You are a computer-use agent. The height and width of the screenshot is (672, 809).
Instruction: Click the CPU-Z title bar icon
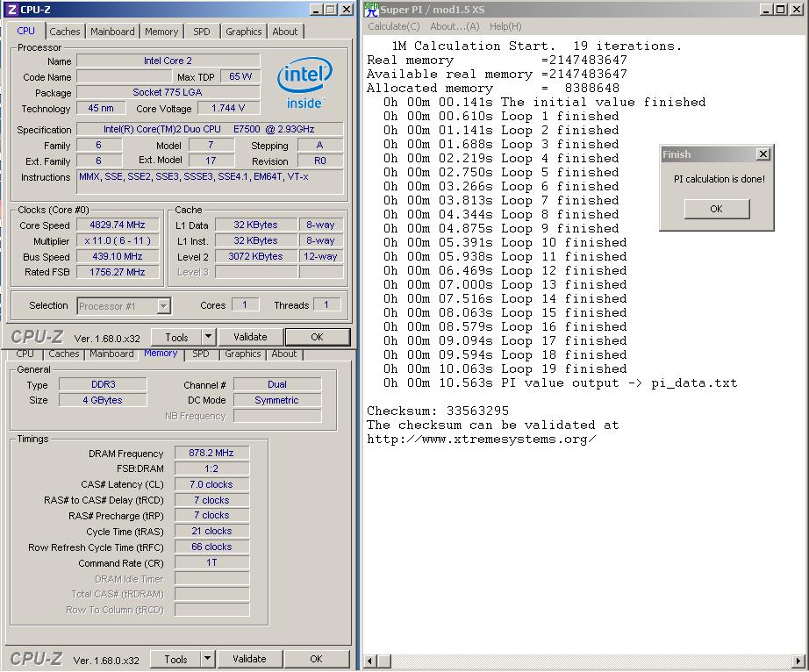11,10
